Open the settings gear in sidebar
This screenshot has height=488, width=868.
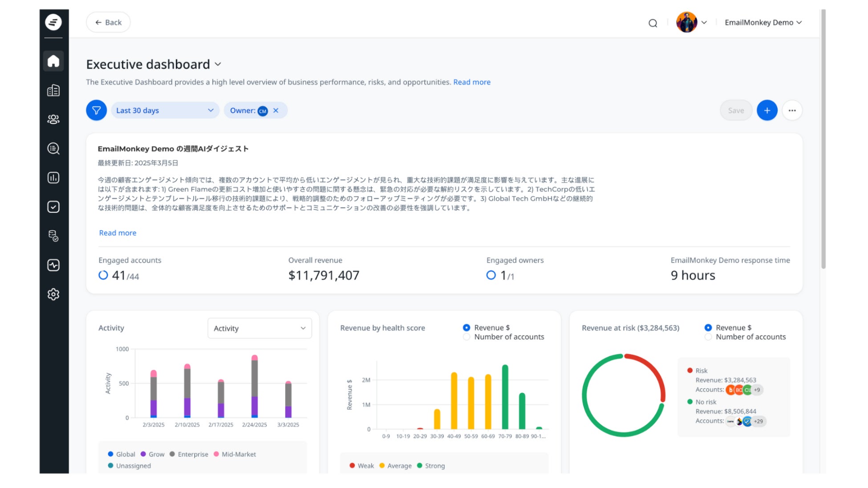53,294
